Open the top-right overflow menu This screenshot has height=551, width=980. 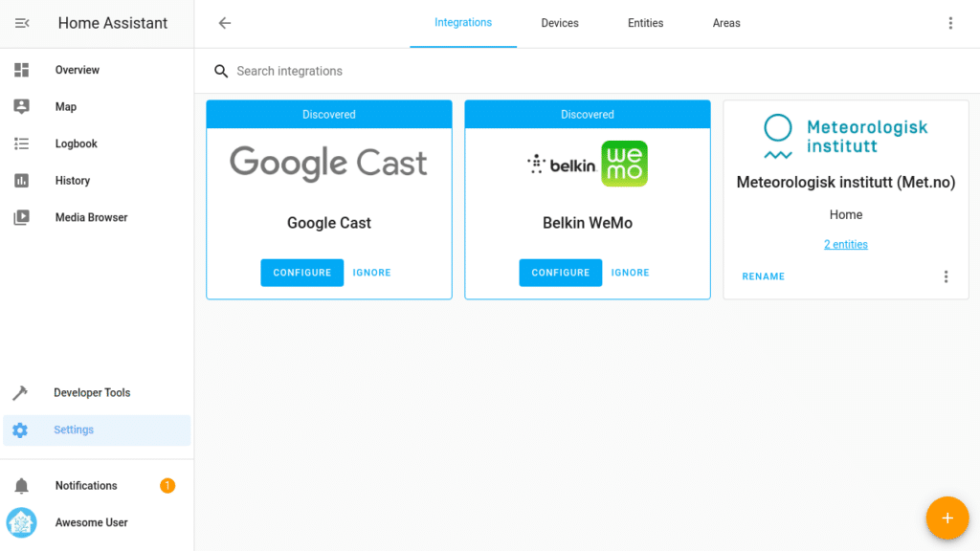950,22
